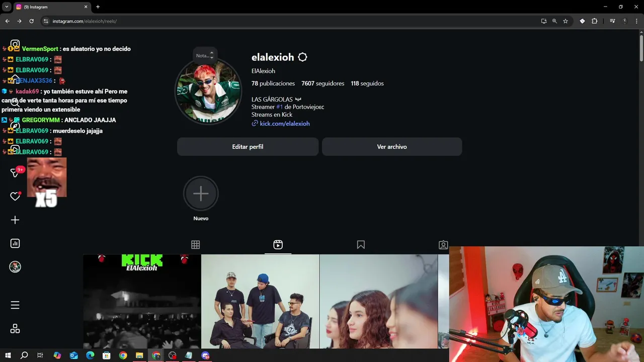This screenshot has height=362, width=644.
Task: Open the professional dashboard chart icon
Action: pos(15,243)
